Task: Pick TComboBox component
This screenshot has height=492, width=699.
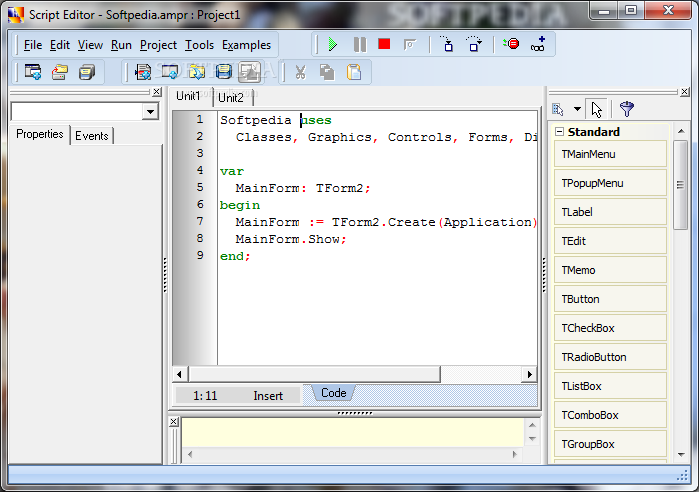Action: click(x=610, y=415)
